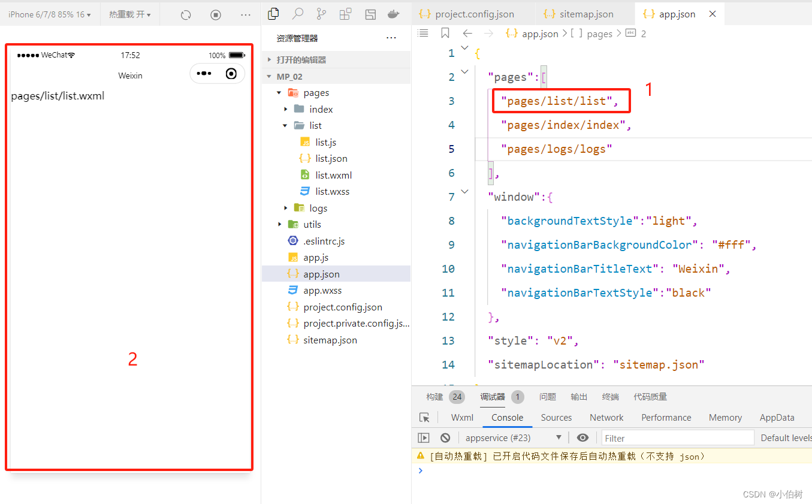Click 资源管理器 more actions ellipsis
The image size is (812, 504).
coord(391,37)
